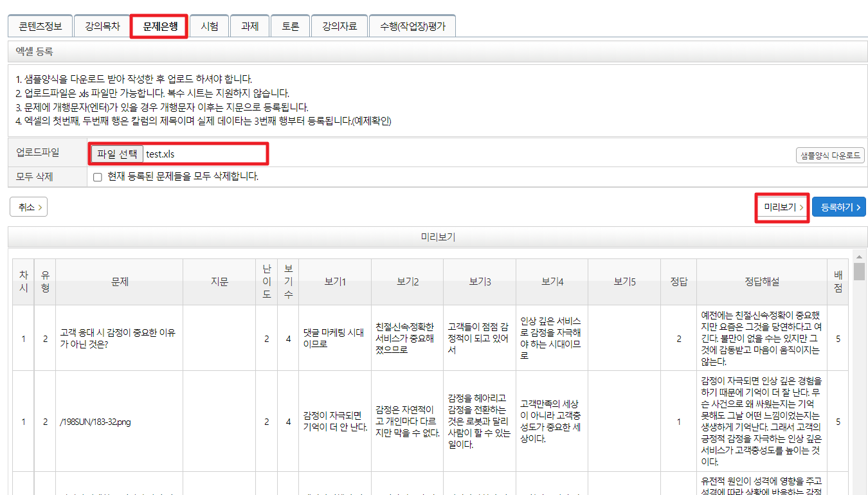Click the (예제확인) example link text
The height and width of the screenshot is (495, 868).
[372, 121]
